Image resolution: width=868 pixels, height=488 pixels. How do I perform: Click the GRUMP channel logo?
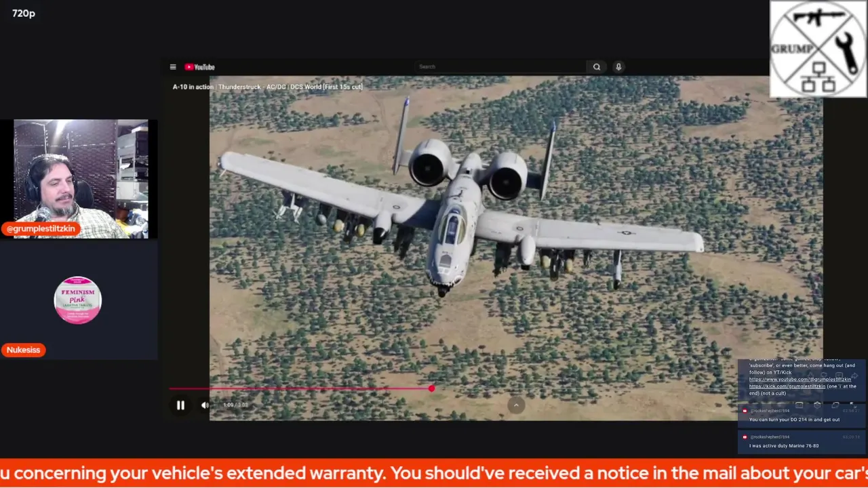818,49
